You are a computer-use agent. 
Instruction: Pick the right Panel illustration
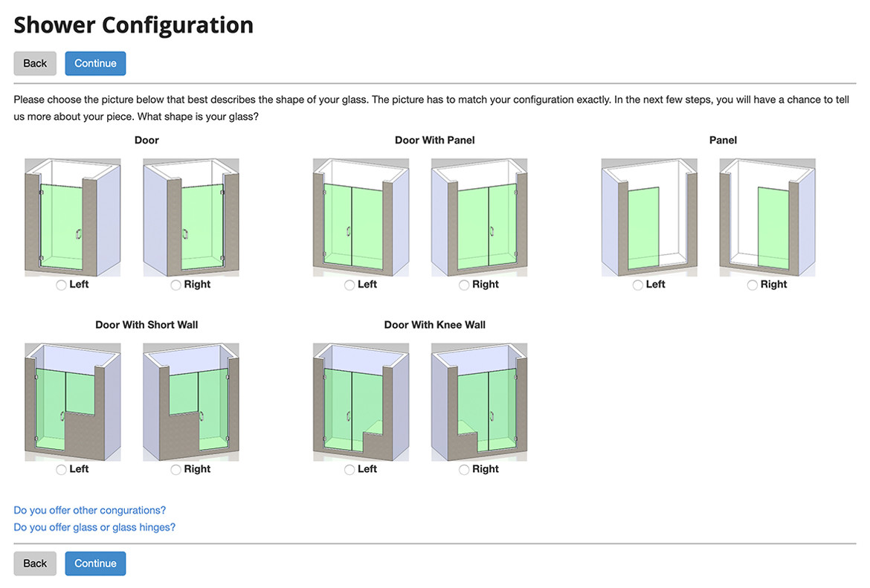click(767, 218)
